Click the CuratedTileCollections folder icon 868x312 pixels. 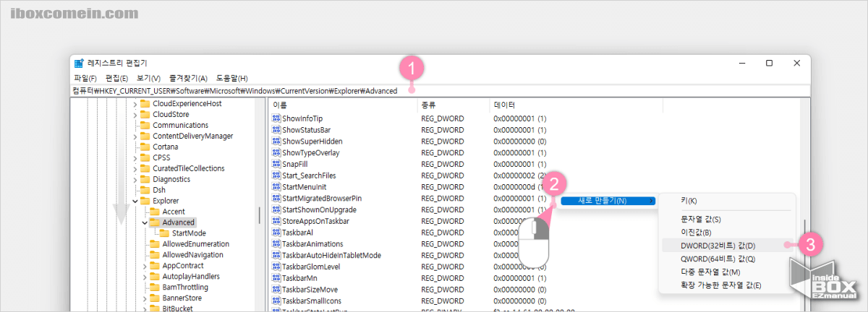coord(145,168)
